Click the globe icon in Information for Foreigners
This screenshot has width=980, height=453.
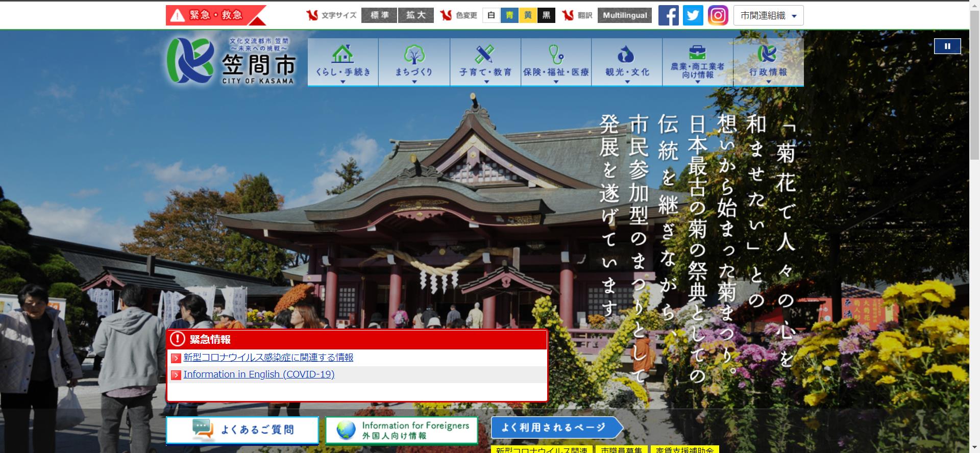click(x=346, y=430)
